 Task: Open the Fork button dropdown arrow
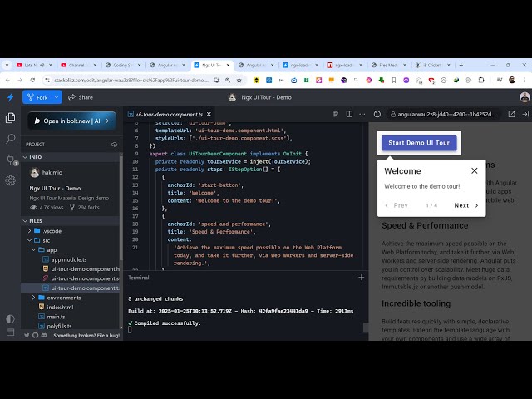tap(57, 97)
